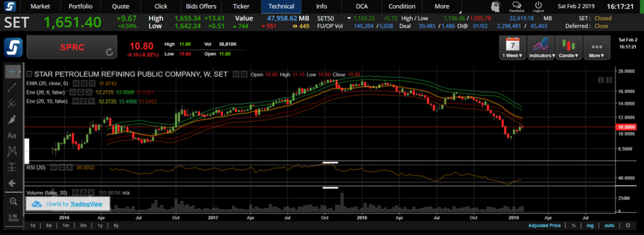This screenshot has height=235, width=644.
Task: Toggle log scale mode
Action: [x=590, y=226]
